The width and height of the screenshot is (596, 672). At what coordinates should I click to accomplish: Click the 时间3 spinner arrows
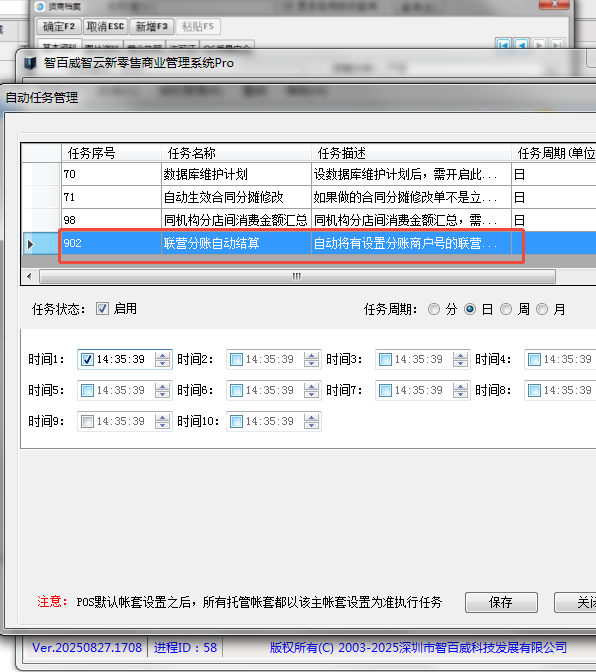tap(461, 359)
